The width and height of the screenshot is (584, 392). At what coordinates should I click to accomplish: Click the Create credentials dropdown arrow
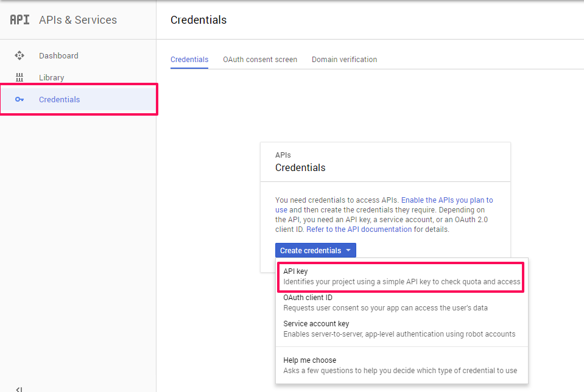348,251
